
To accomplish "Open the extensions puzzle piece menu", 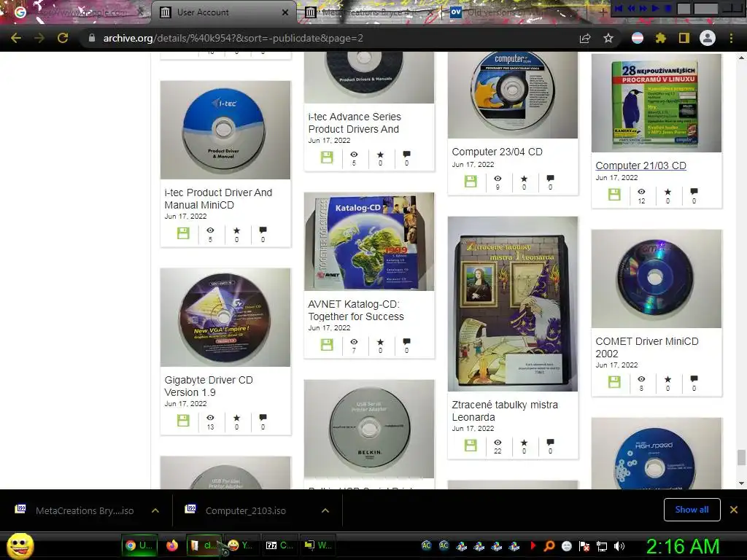I will 660,38.
